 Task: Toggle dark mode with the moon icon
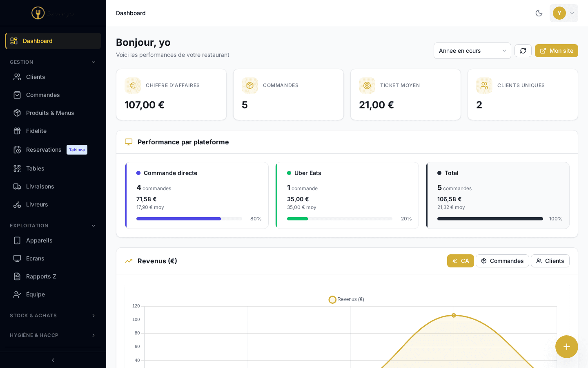(x=539, y=13)
